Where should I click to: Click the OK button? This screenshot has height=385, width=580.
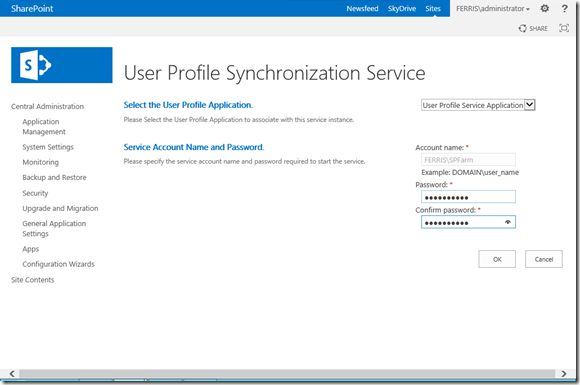pos(497,259)
